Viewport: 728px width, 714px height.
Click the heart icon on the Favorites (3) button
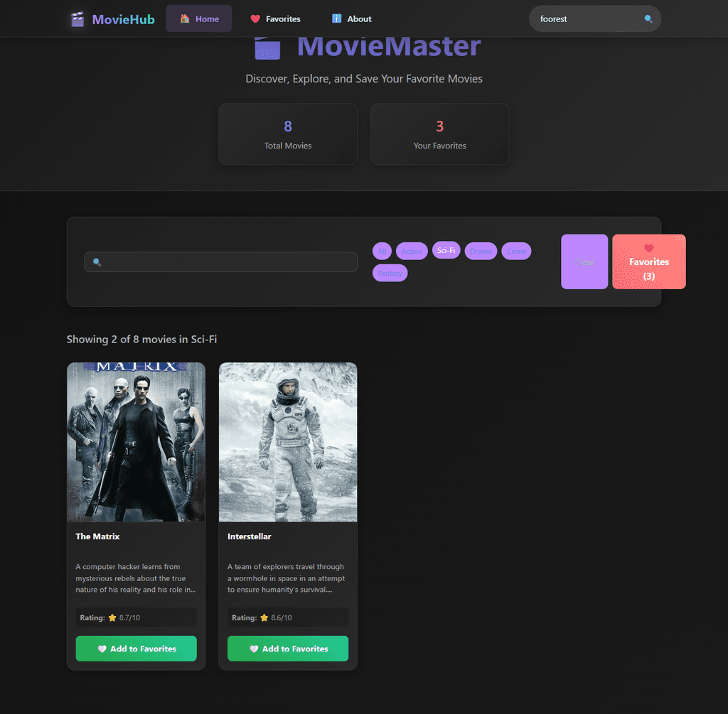click(648, 248)
